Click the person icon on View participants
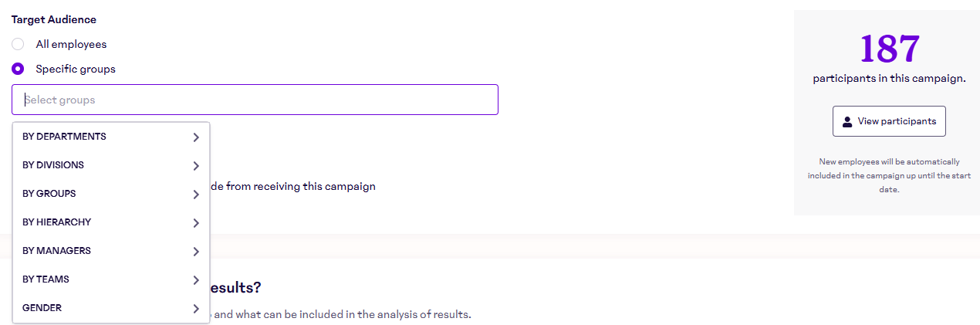980x325 pixels. coord(847,121)
